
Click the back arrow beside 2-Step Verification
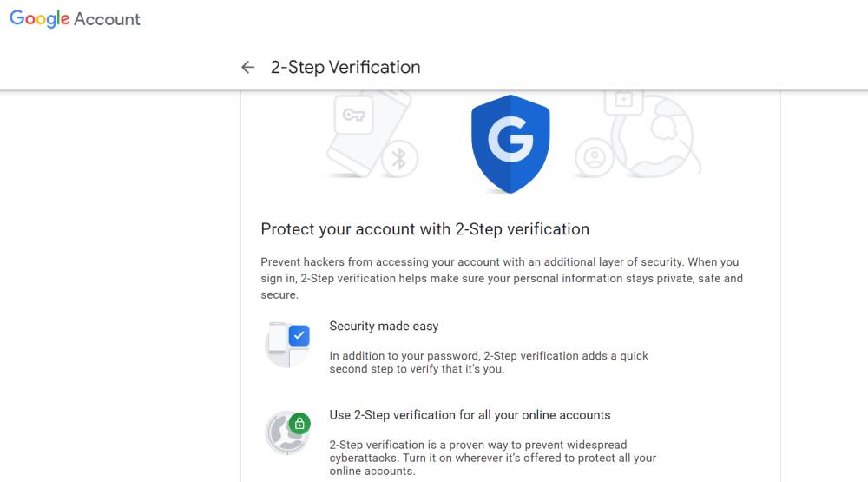[247, 67]
